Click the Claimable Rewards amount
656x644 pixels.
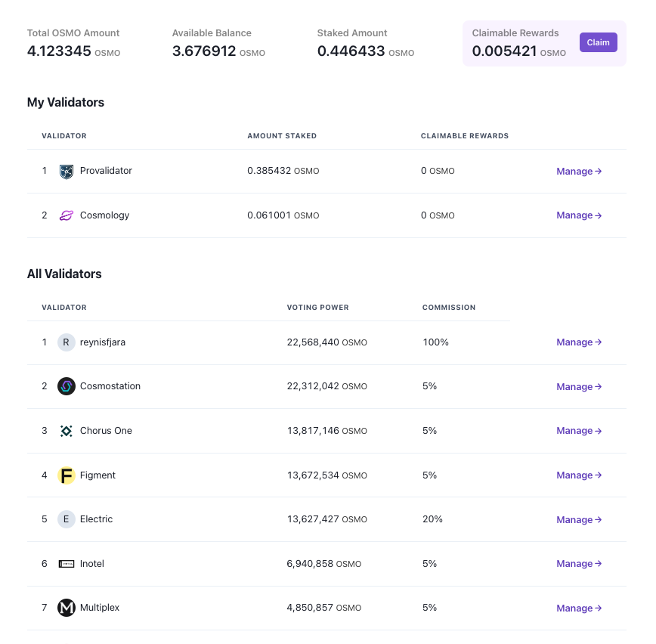click(x=504, y=53)
